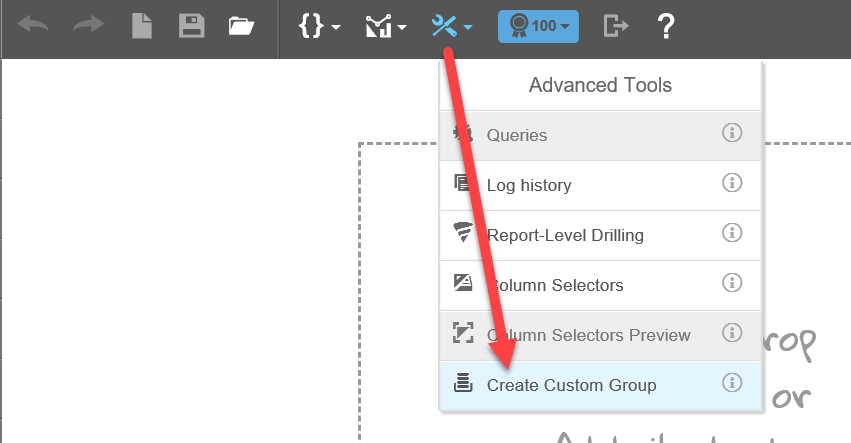Open help with the question mark
851x443 pixels.
click(666, 26)
